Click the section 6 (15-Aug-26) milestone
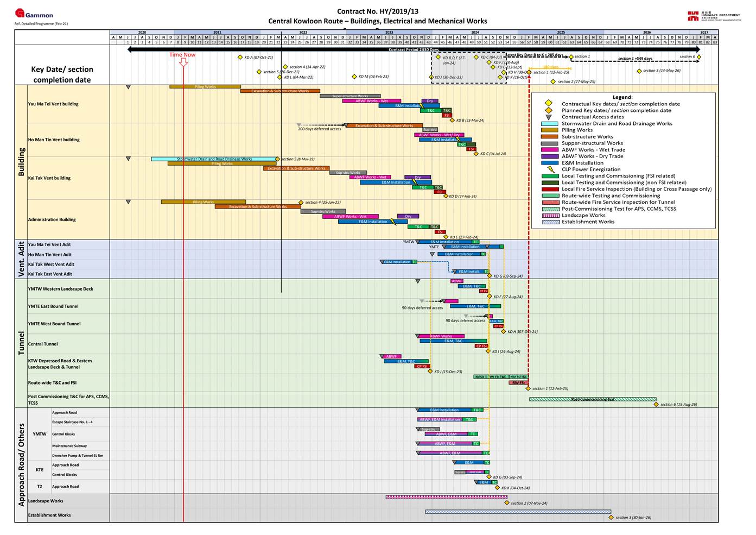Screen dimensions: 756x535 (656, 405)
